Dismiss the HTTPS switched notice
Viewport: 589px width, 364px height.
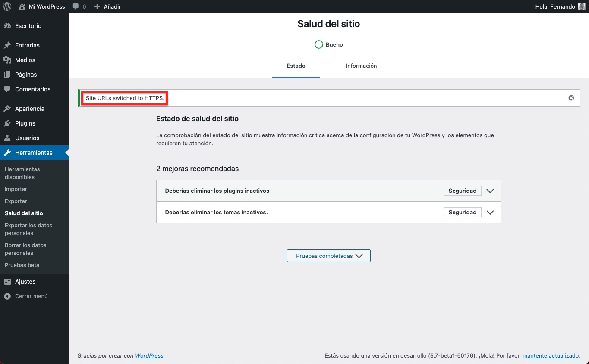point(571,98)
